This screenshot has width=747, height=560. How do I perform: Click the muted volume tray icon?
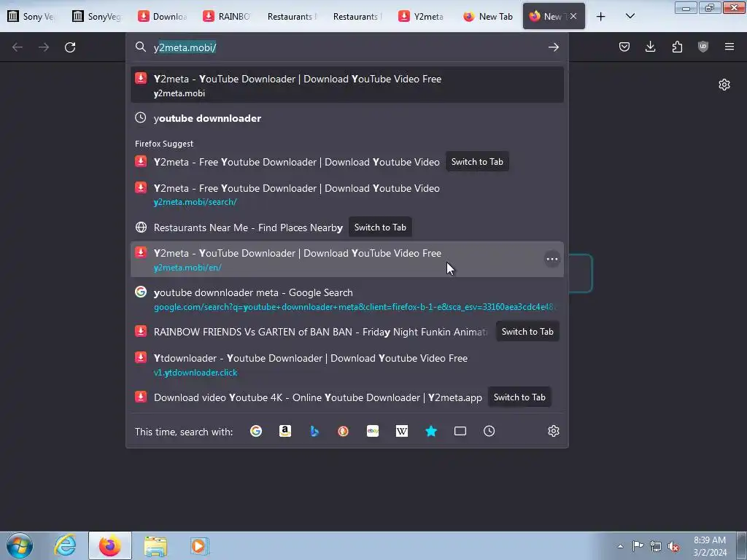point(673,546)
